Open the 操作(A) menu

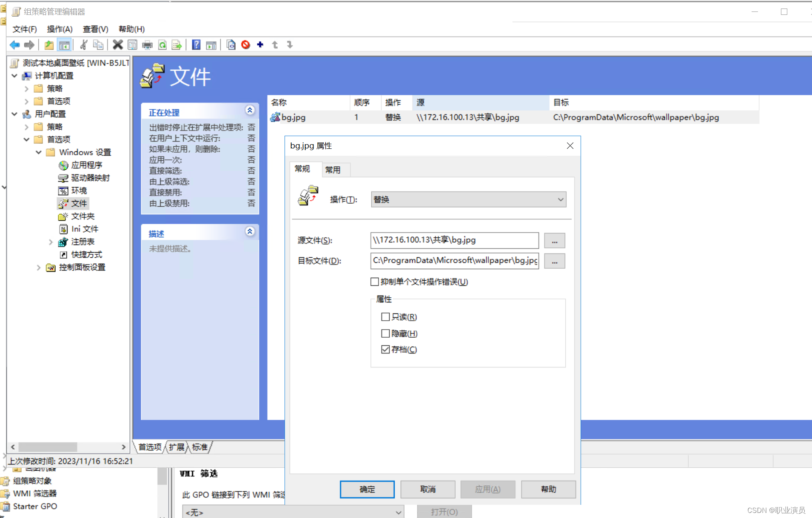pyautogui.click(x=60, y=29)
